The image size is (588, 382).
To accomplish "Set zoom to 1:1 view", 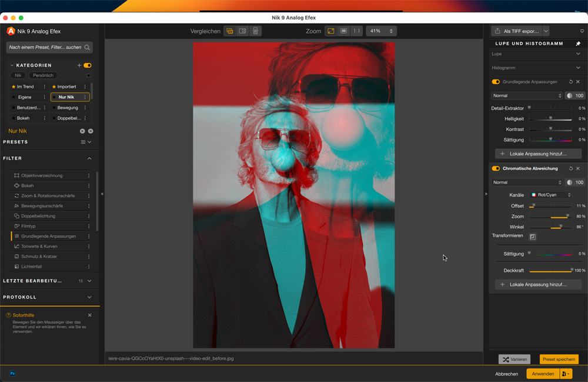I will [356, 31].
